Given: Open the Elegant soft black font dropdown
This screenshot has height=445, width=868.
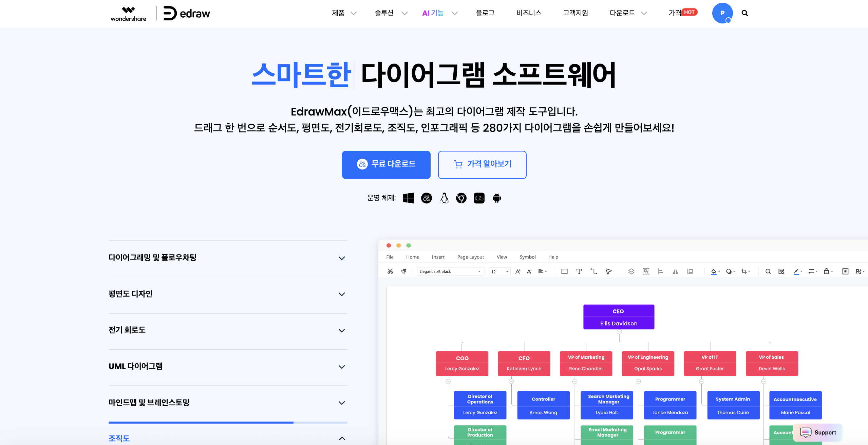Looking at the screenshot, I should click(450, 271).
